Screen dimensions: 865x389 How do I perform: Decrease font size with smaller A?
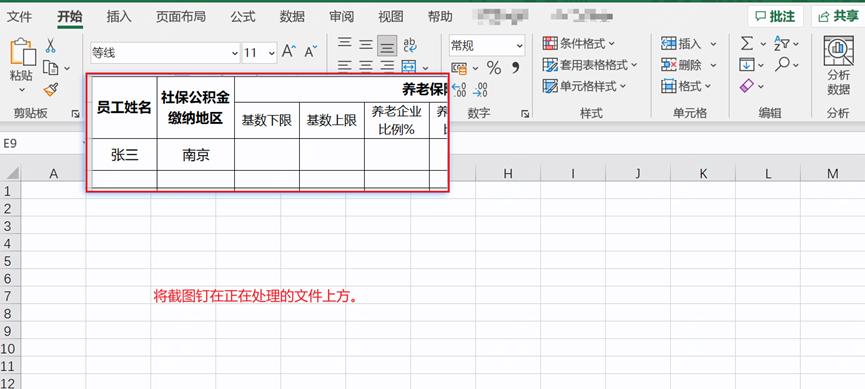click(311, 52)
